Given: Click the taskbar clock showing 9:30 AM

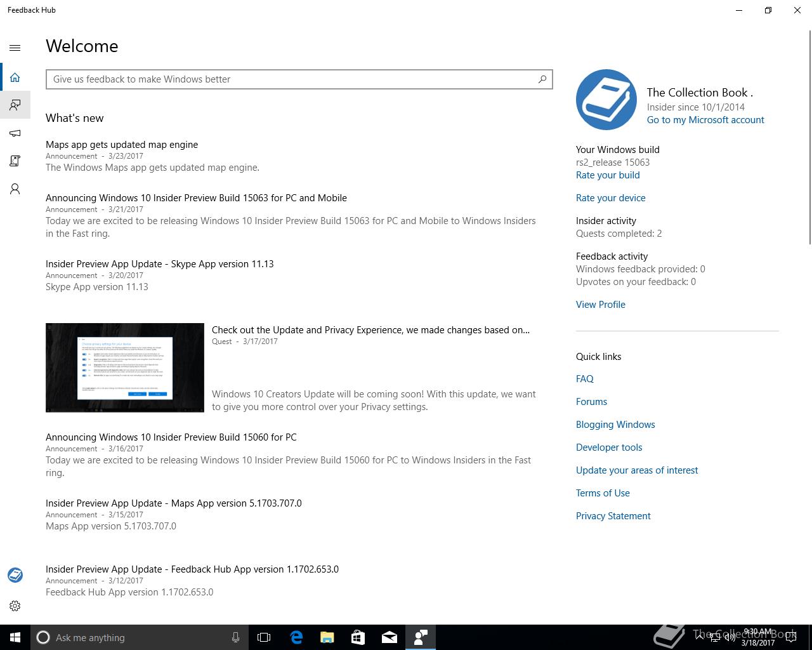Looking at the screenshot, I should tap(758, 637).
